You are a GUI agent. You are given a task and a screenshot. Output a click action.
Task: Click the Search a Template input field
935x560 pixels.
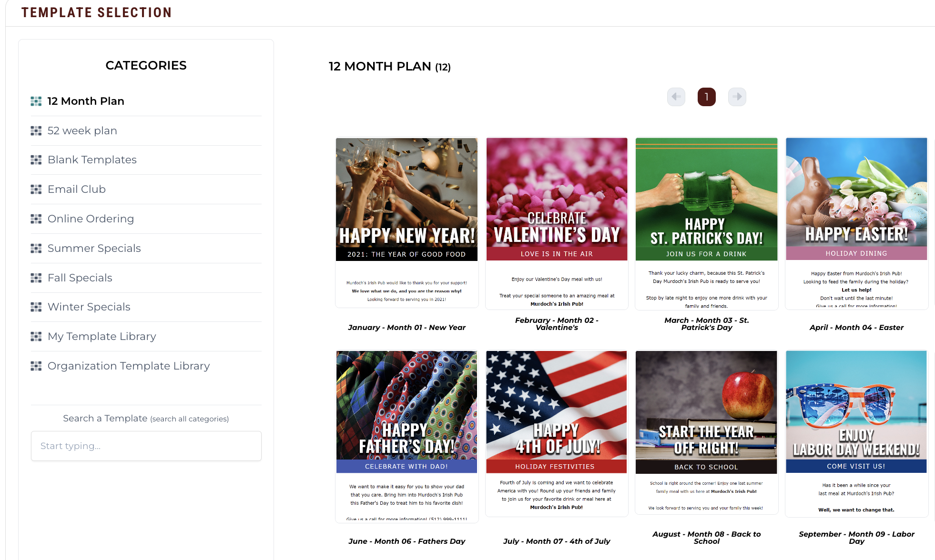click(146, 446)
